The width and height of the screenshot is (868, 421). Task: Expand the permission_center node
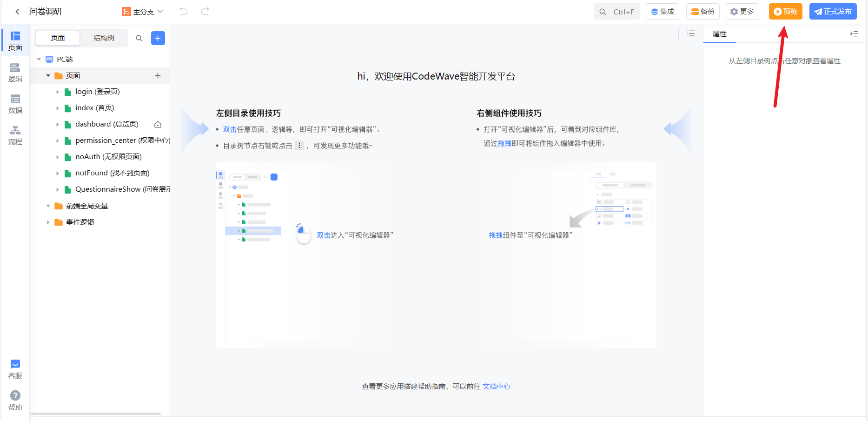tap(58, 141)
